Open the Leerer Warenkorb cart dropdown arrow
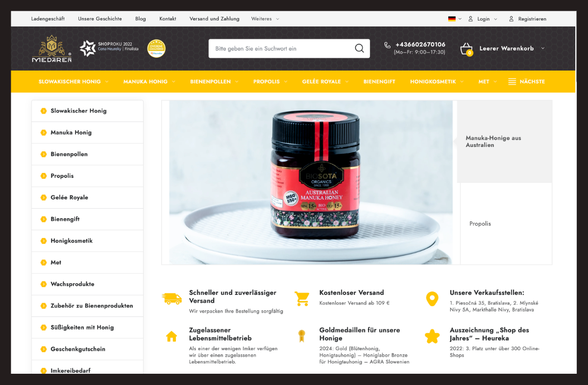 pyautogui.click(x=542, y=48)
